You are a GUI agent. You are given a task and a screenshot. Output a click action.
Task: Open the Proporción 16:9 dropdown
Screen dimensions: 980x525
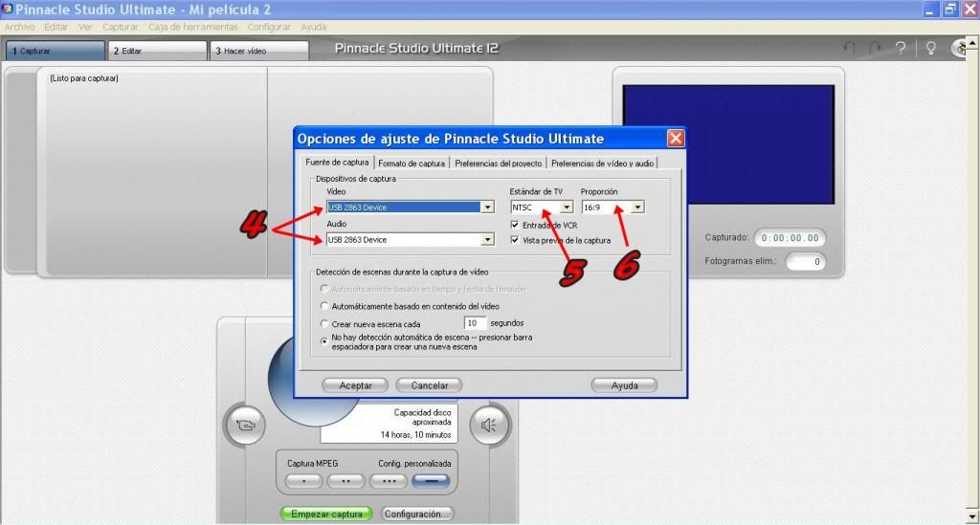637,208
